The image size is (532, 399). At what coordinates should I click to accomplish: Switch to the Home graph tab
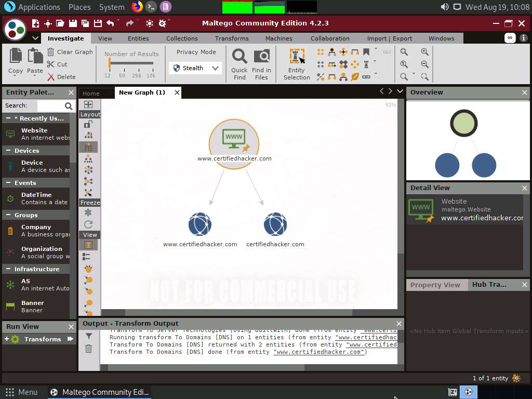91,94
